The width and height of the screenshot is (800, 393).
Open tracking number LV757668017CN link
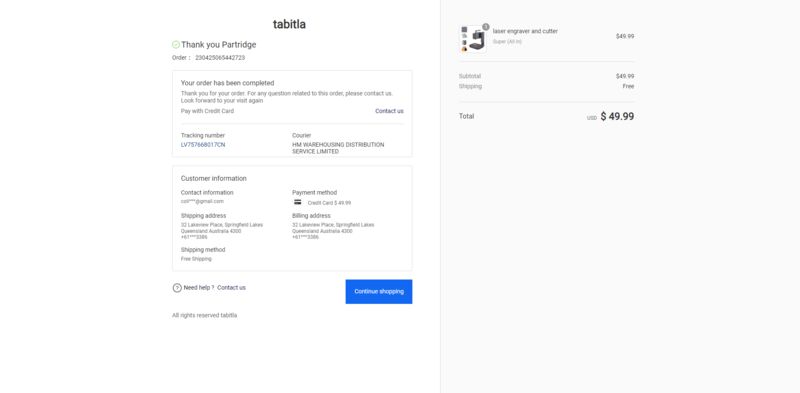pos(203,145)
